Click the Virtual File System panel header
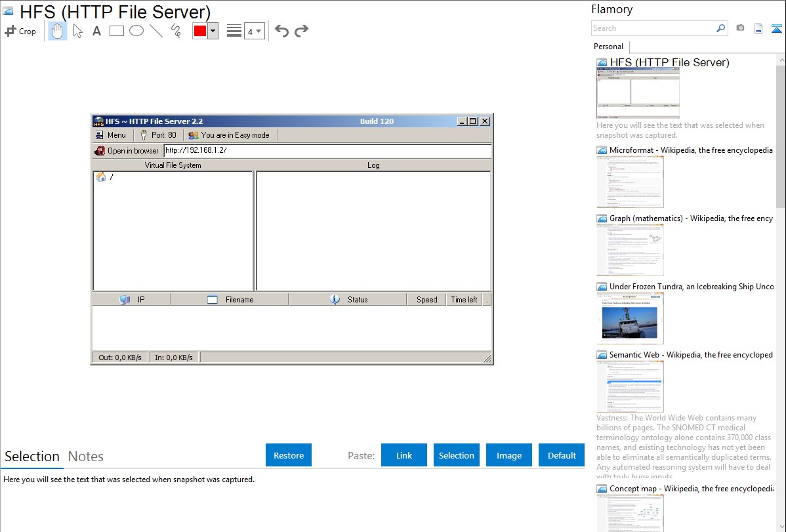 pyautogui.click(x=173, y=165)
